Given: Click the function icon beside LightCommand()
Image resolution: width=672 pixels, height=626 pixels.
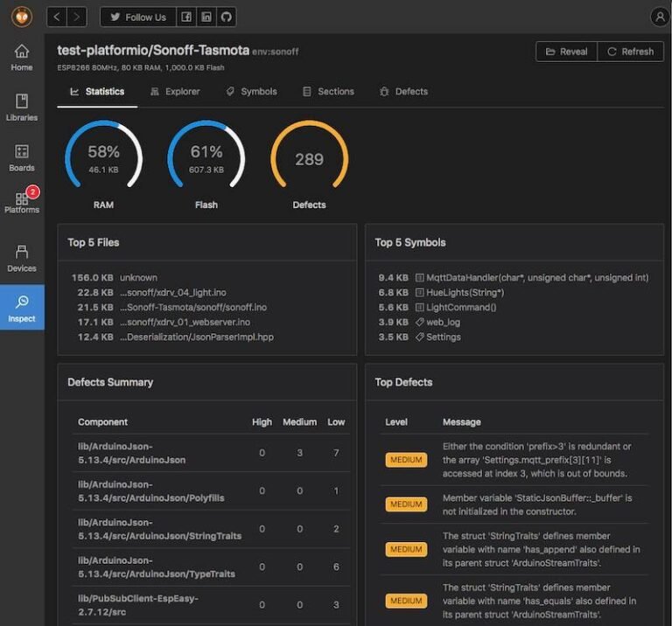Looking at the screenshot, I should [x=420, y=308].
